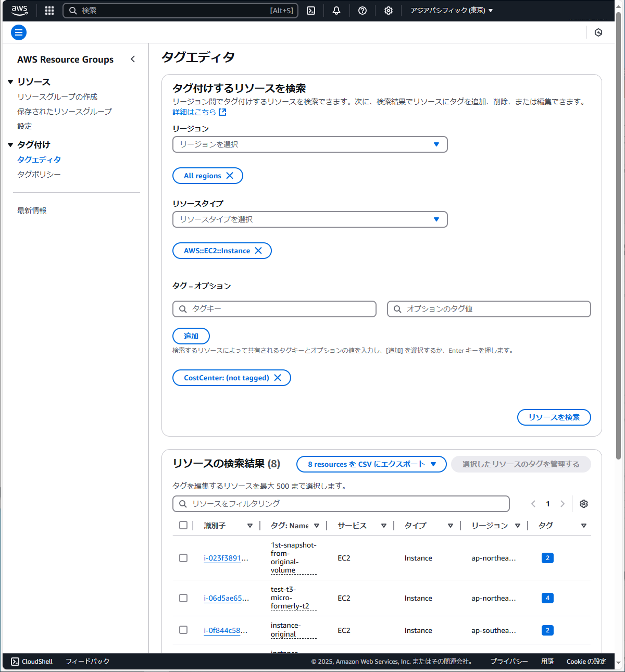Click the リソースを検索 button
This screenshot has height=672, width=625.
click(x=554, y=417)
